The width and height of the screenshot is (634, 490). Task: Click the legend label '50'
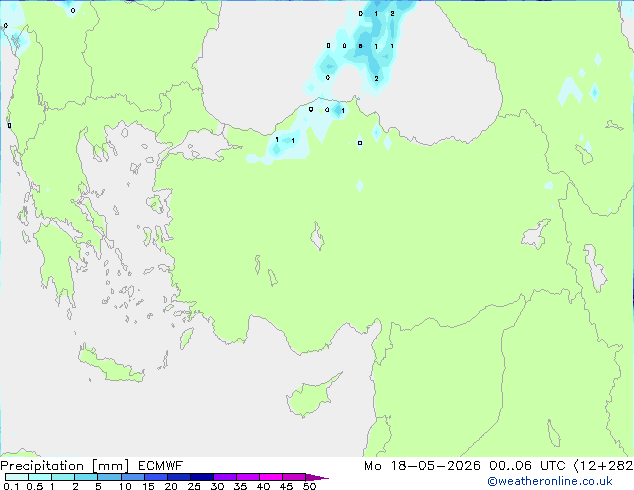click(309, 486)
